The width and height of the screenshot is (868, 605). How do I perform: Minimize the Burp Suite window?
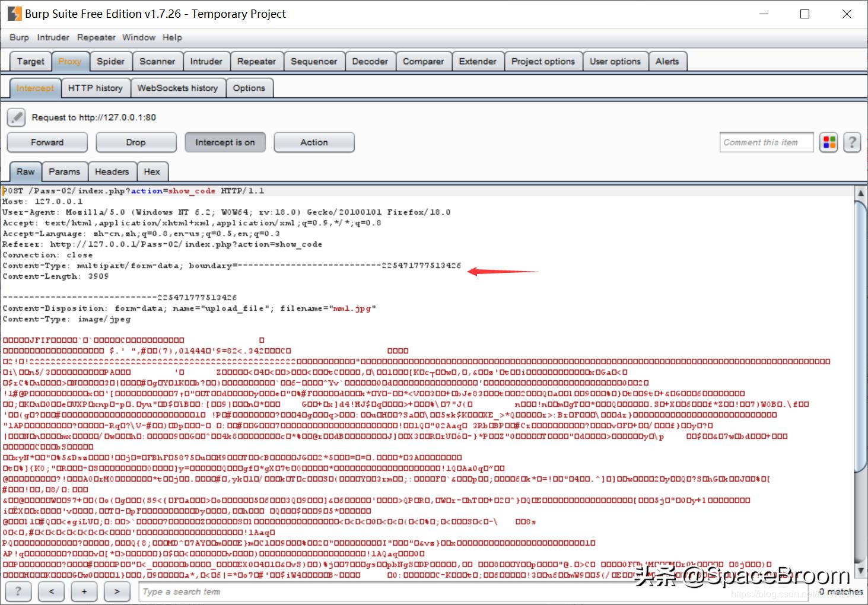click(763, 14)
